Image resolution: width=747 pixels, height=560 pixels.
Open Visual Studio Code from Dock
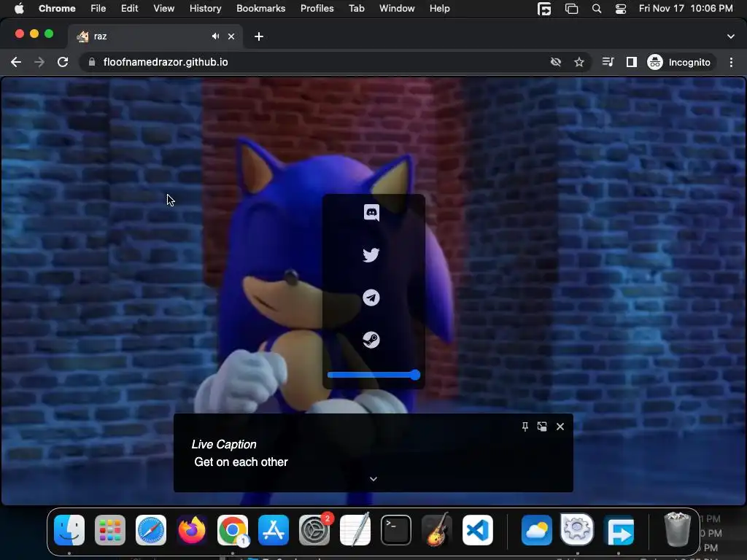pyautogui.click(x=478, y=530)
